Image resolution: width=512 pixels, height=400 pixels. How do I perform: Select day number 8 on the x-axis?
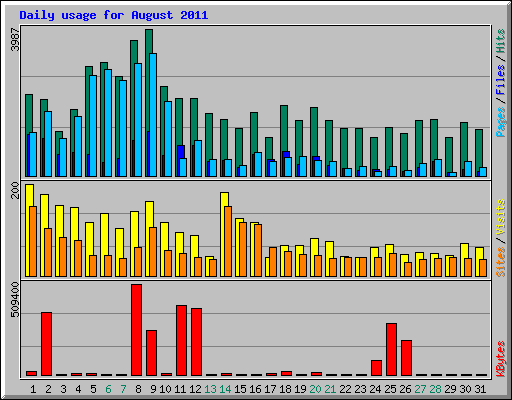[x=138, y=389]
